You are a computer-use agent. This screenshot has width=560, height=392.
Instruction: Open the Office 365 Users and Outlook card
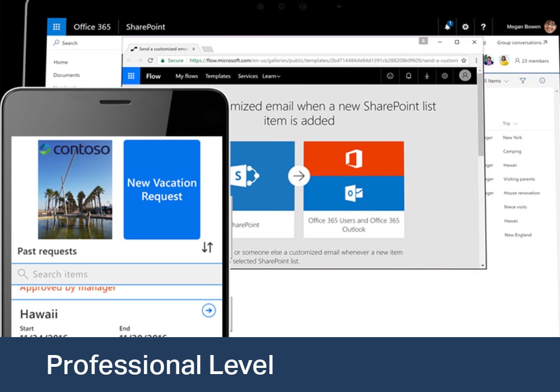coord(354,190)
